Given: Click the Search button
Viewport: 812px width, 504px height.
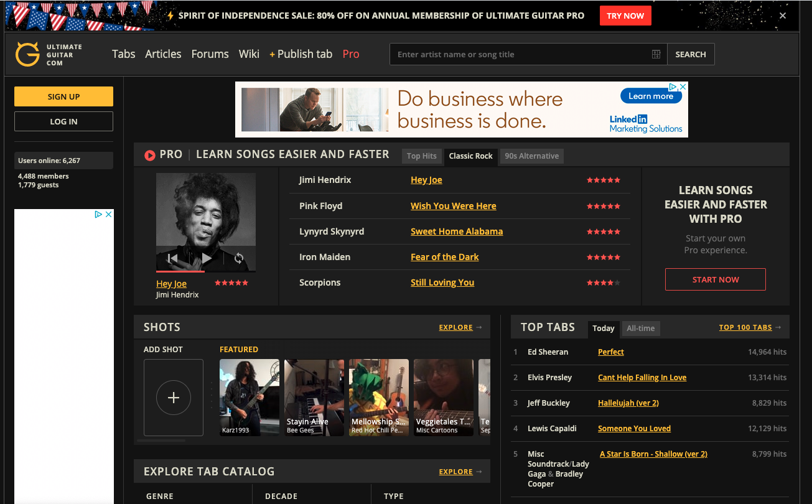Looking at the screenshot, I should 691,54.
